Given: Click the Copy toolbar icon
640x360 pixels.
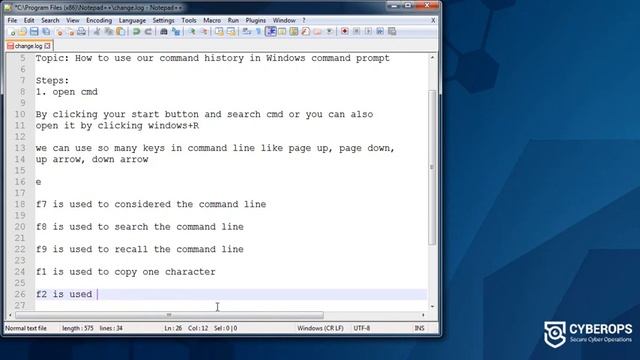Looking at the screenshot, I should point(109,31).
